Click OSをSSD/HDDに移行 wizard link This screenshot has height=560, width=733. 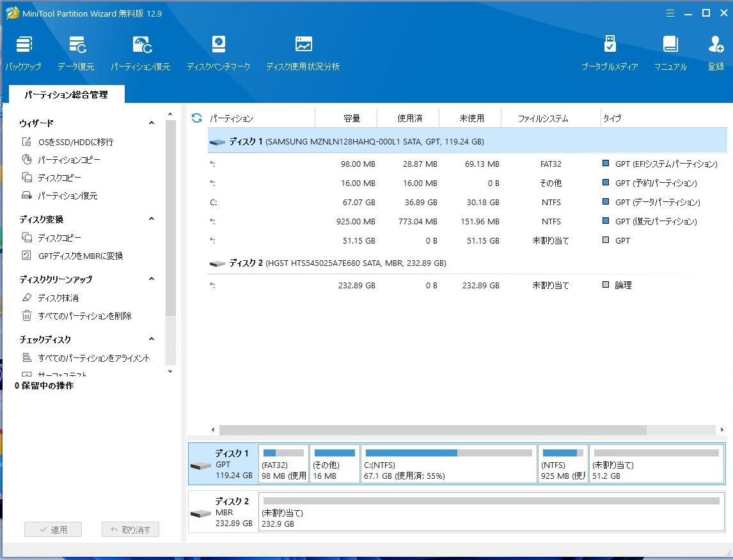point(75,142)
